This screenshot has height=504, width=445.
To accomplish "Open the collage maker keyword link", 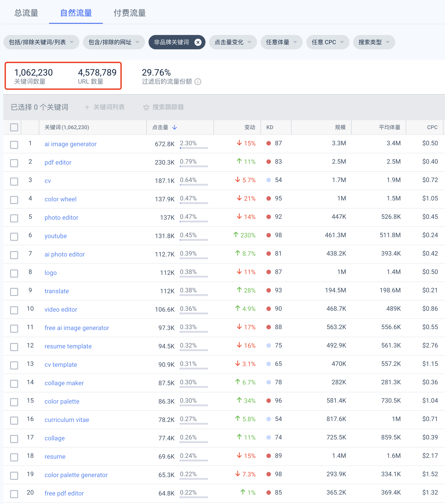I will (x=64, y=383).
